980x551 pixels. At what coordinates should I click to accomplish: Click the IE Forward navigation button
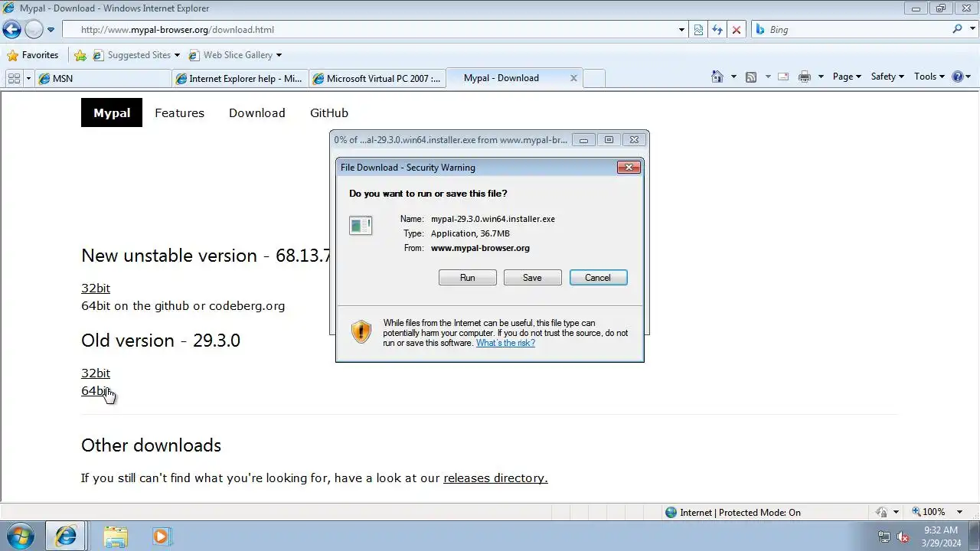point(34,30)
